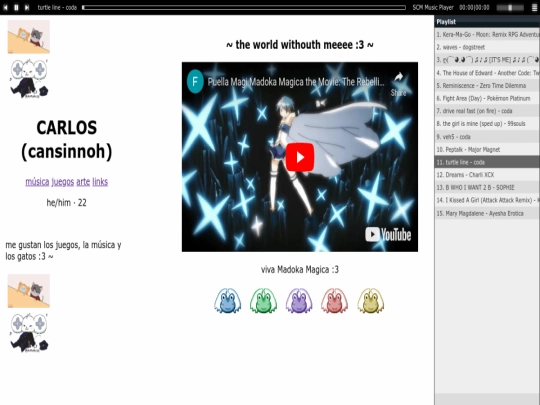Screen dimensions: 540x405
Task: Click the blue frog icon
Action: point(227,301)
